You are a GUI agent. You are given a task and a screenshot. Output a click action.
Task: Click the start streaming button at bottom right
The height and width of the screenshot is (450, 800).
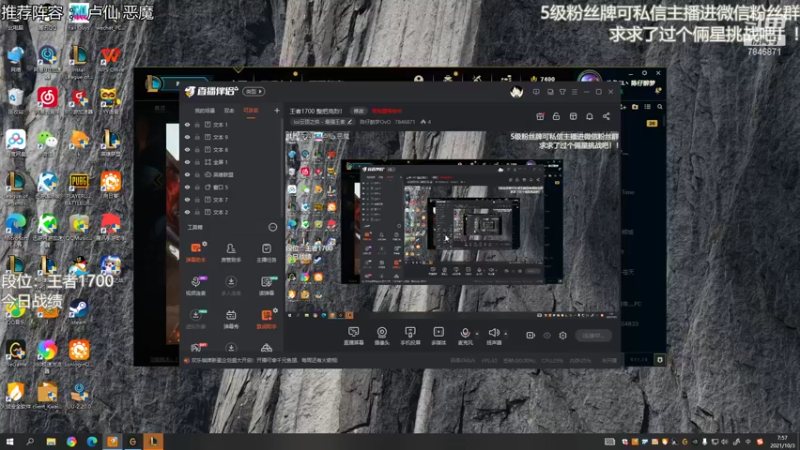[593, 335]
